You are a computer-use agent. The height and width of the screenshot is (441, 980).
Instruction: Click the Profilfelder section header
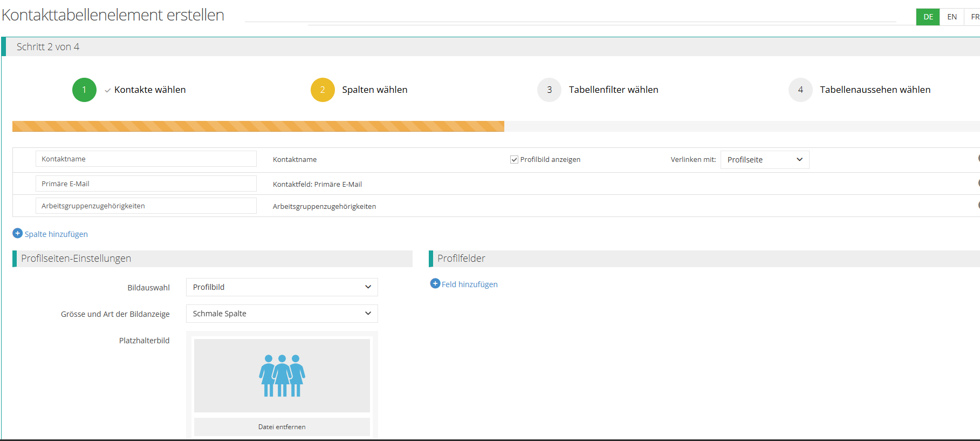(704, 259)
